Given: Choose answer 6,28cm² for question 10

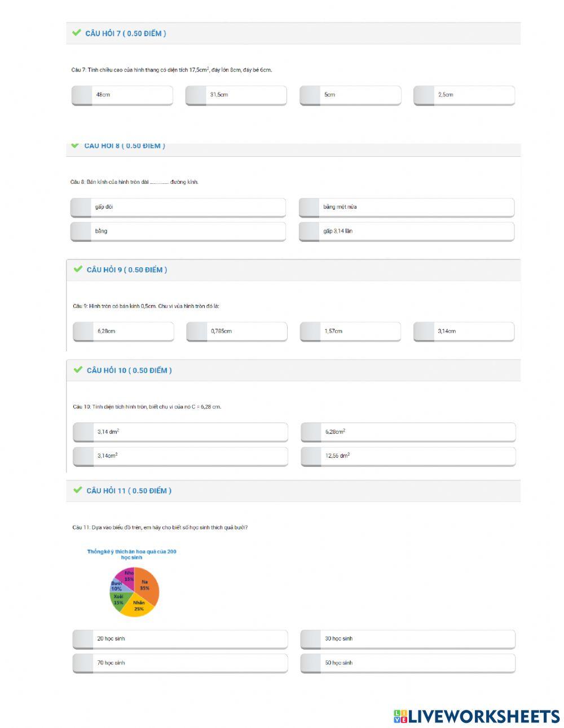Looking at the screenshot, I should click(408, 432).
